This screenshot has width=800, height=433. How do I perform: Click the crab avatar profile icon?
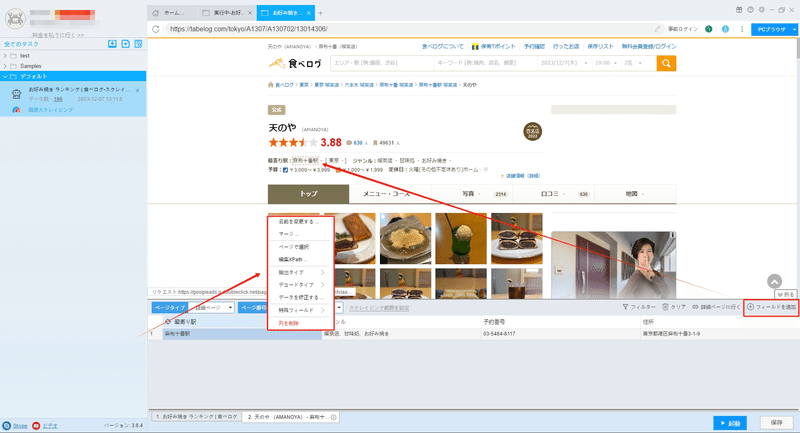click(x=15, y=19)
